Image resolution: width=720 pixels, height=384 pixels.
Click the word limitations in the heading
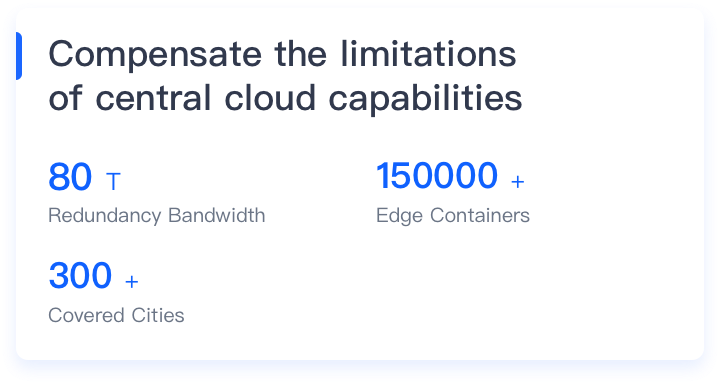[x=428, y=54]
